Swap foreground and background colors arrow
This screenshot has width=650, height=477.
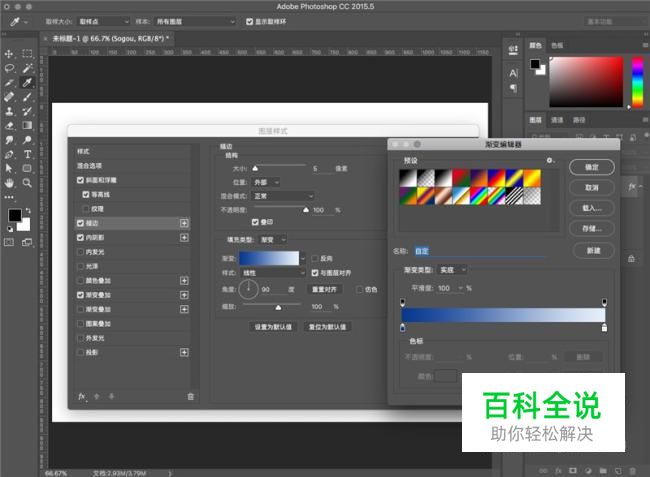click(x=28, y=211)
